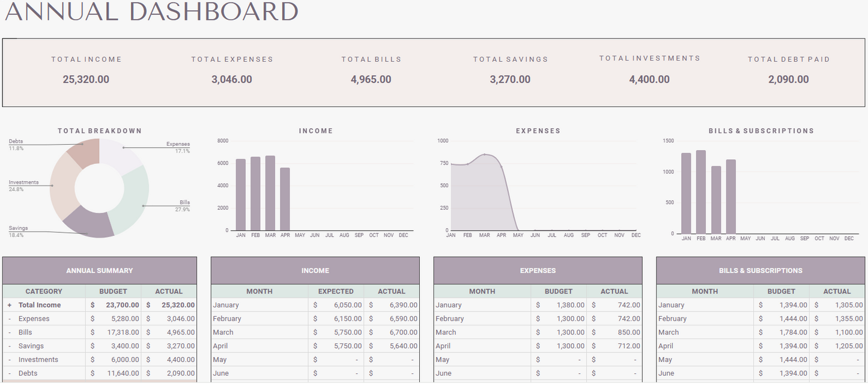Select March bills actual 1,100.00
868x386 pixels.
coord(837,333)
